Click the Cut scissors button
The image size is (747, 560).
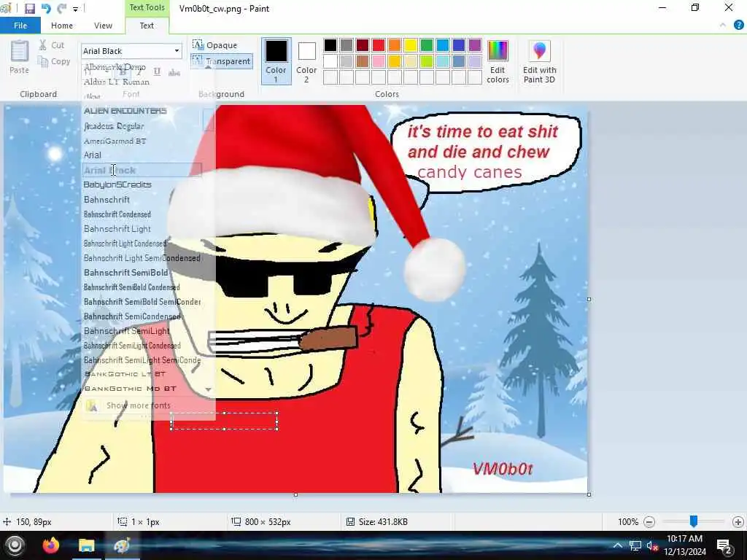(x=52, y=45)
